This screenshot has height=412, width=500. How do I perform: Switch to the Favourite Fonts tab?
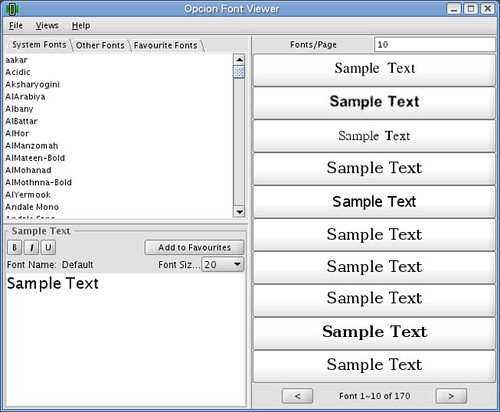(x=166, y=45)
